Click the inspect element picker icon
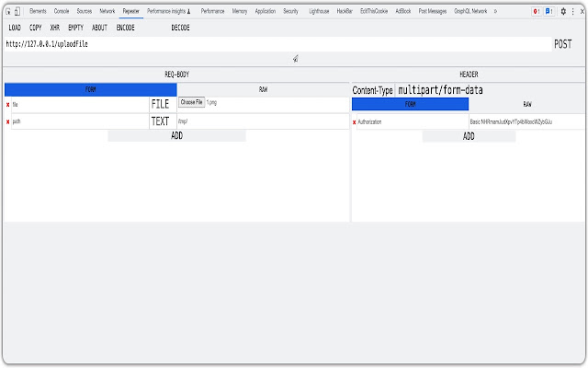Screen dimensions: 588x368 click(8, 11)
